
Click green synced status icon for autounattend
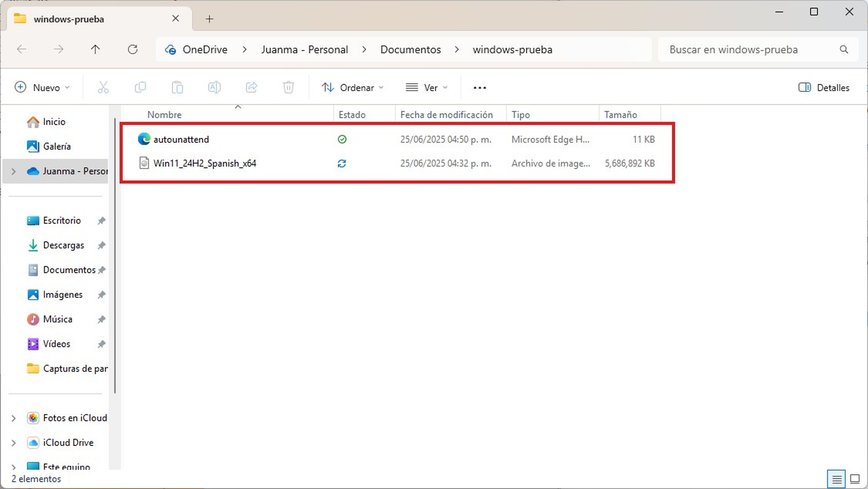(x=342, y=139)
